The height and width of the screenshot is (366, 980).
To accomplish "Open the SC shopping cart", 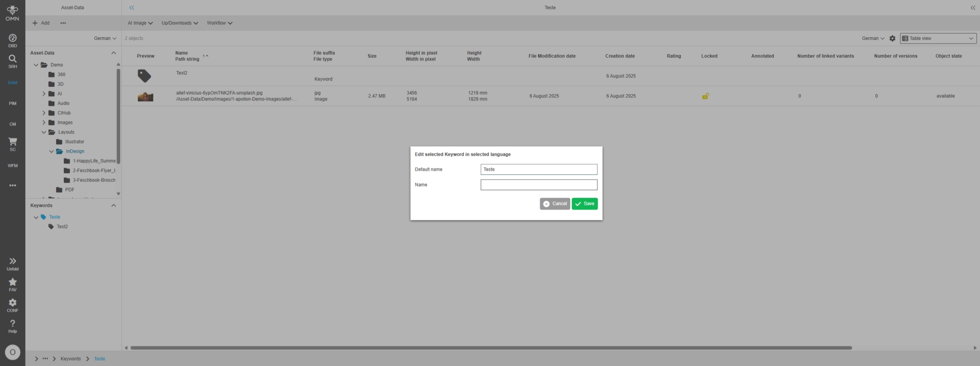I will pyautogui.click(x=13, y=144).
